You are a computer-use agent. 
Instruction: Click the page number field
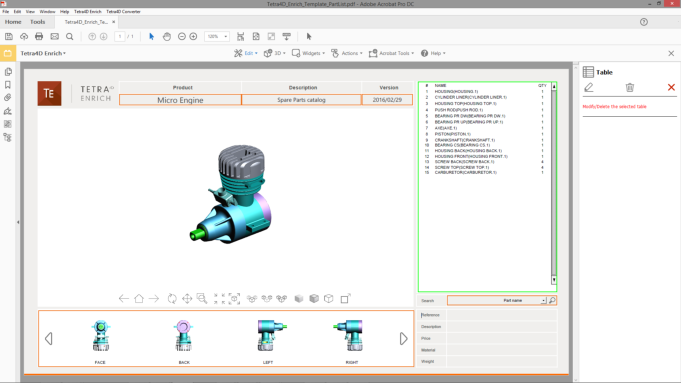pos(120,36)
